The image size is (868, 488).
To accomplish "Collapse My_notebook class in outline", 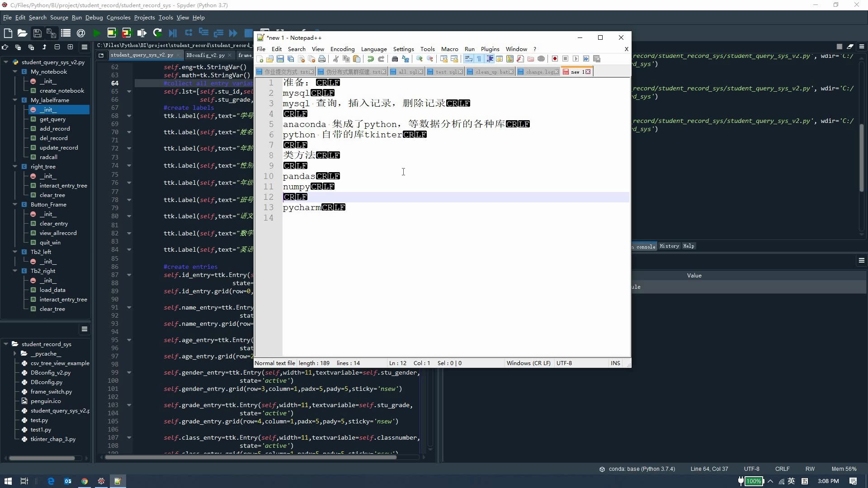I will click(x=15, y=72).
